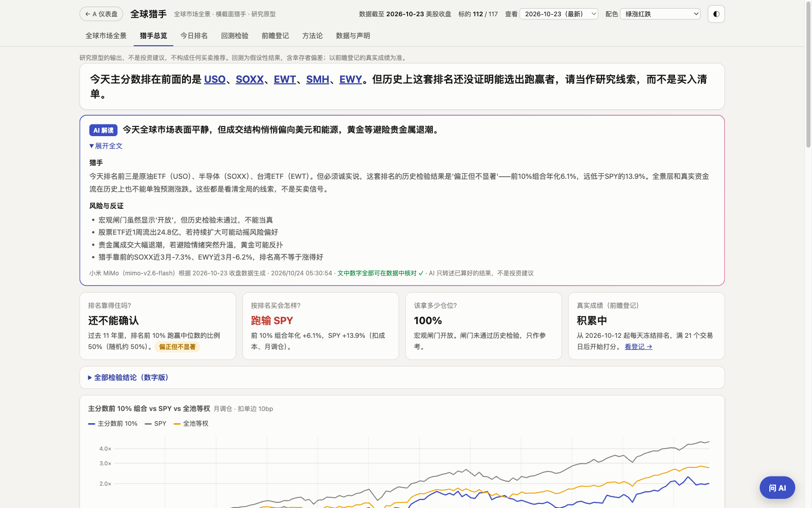Switch to the 全球市场全景 tab
812x508 pixels.
coord(106,36)
